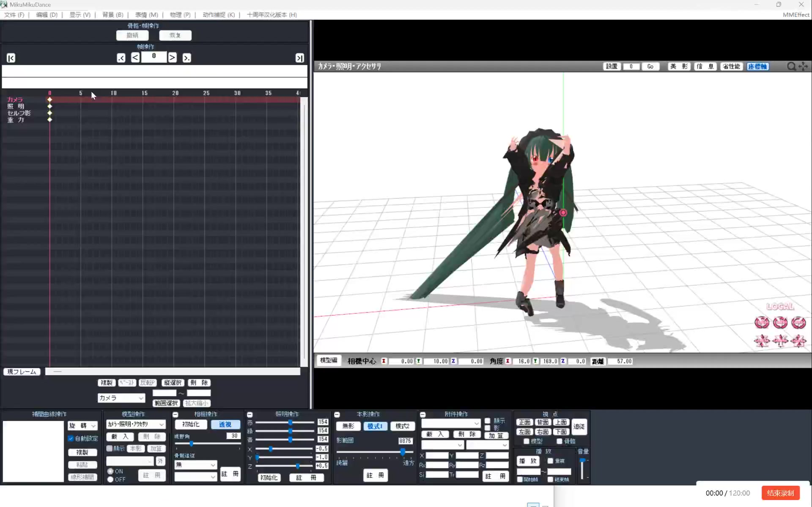Open the カメラ dropdown below the timeline
The width and height of the screenshot is (812, 507).
point(121,398)
